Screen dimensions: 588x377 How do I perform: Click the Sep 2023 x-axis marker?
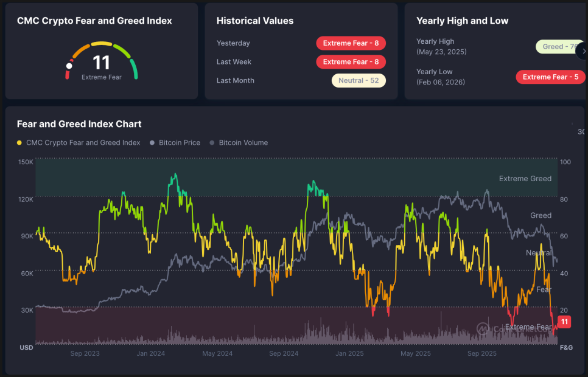[x=85, y=353]
